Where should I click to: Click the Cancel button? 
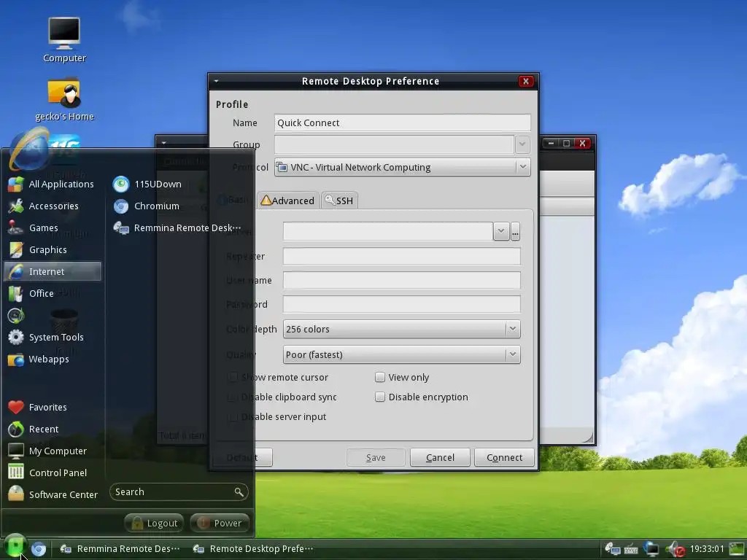pos(440,458)
